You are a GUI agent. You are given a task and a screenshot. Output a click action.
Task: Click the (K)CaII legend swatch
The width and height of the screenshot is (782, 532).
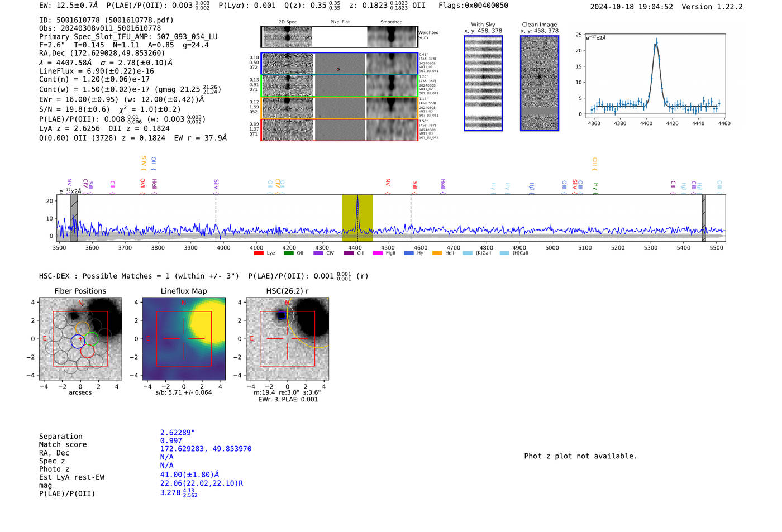coord(468,253)
